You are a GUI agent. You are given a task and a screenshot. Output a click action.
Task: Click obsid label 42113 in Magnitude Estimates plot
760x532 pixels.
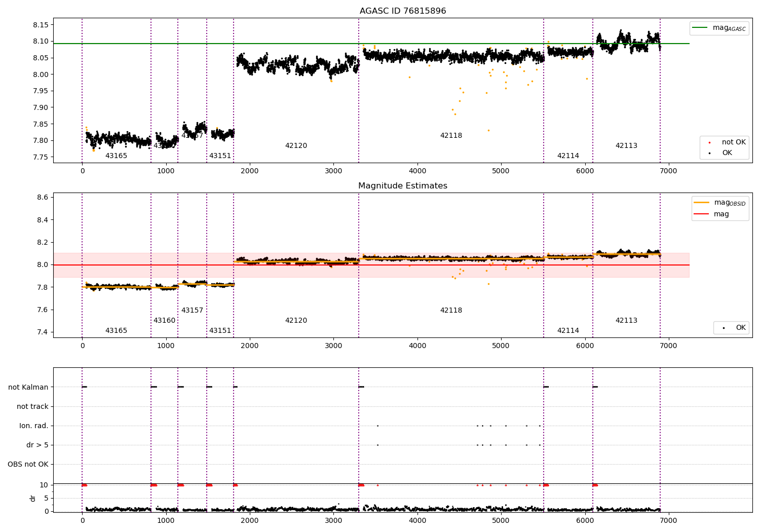tap(626, 321)
